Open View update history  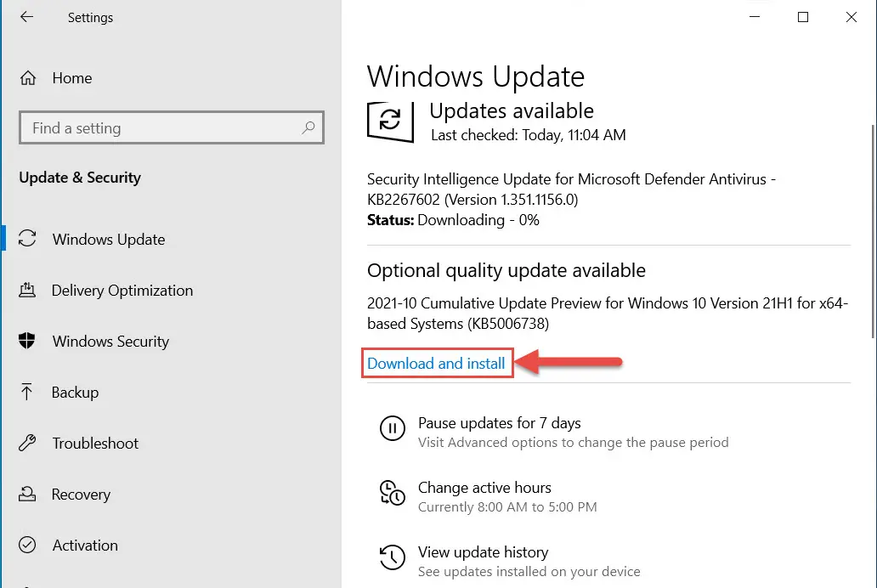coord(484,552)
